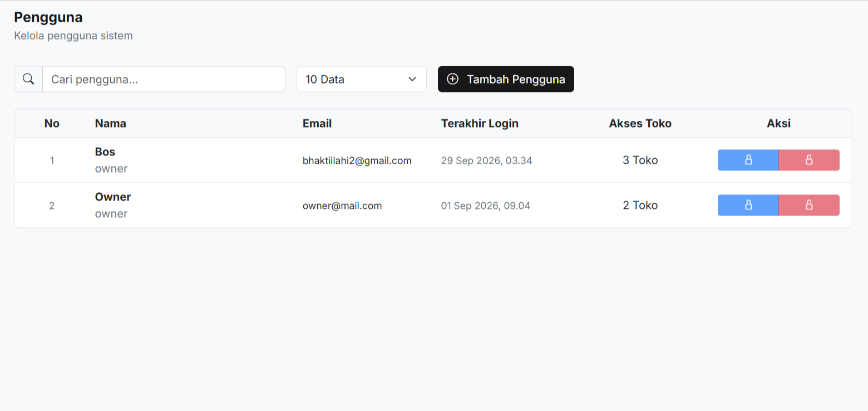Viewport: 868px width, 411px height.
Task: Click the red lock button for Bos
Action: point(809,160)
